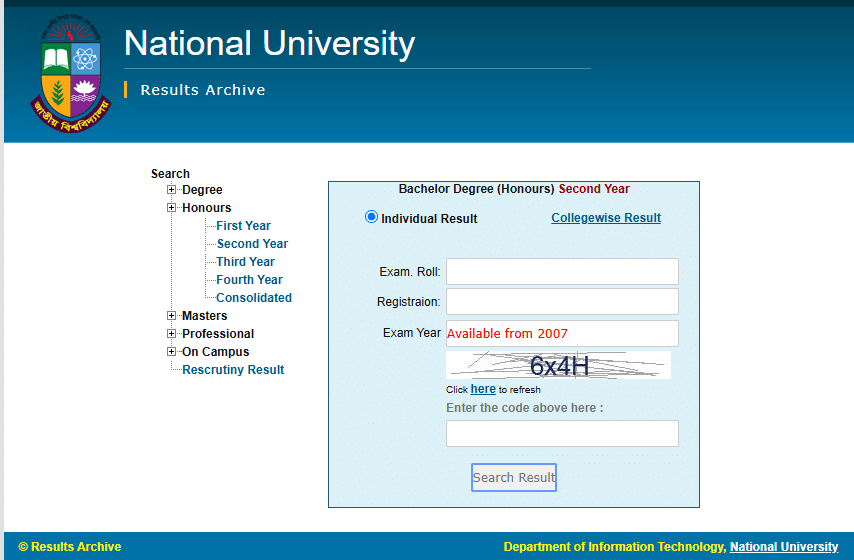Click the Registraion input field

pos(562,301)
